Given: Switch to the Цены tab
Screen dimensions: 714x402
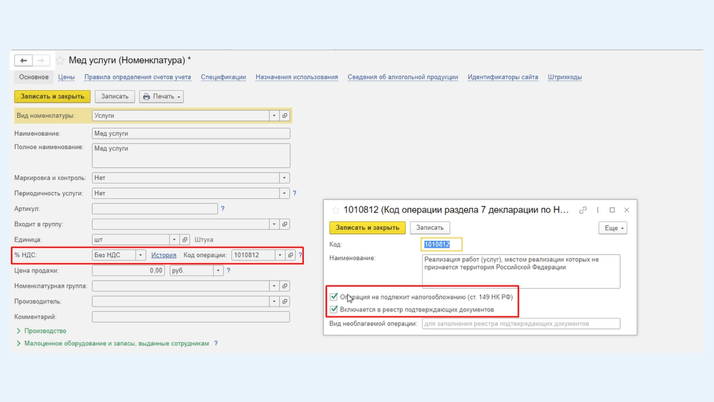Looking at the screenshot, I should coord(66,77).
